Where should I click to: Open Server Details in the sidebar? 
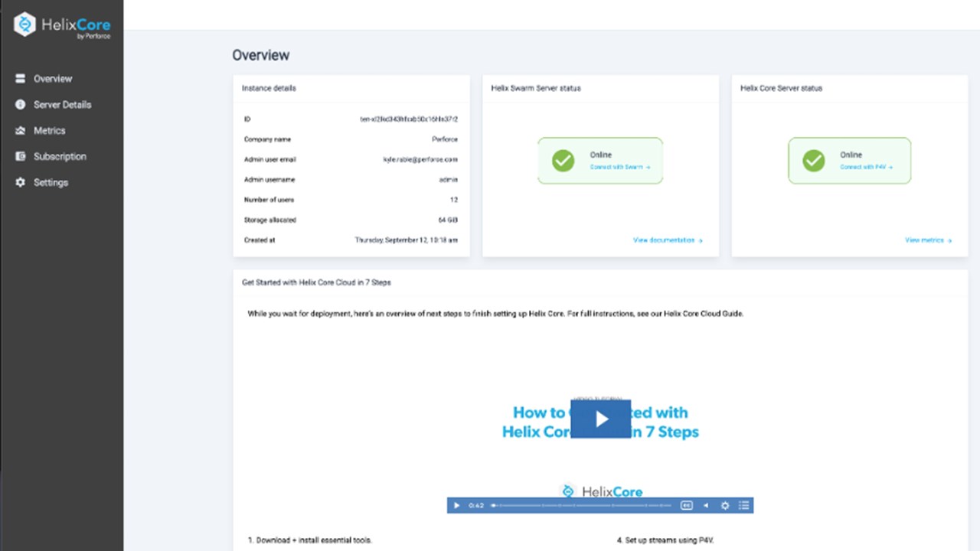[62, 105]
